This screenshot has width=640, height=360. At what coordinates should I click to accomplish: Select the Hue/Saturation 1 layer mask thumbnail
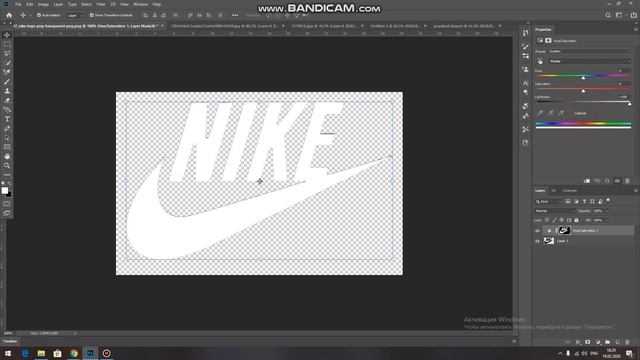(564, 231)
